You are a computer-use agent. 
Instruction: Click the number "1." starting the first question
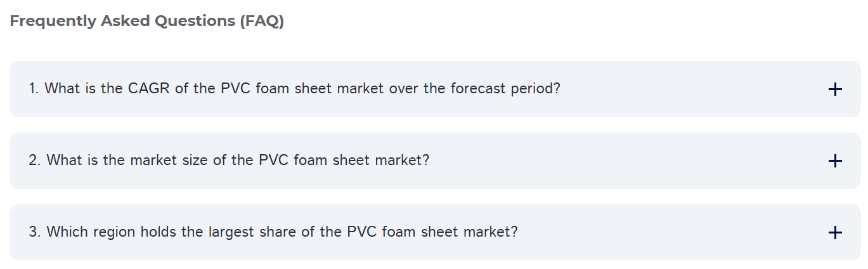coord(34,89)
